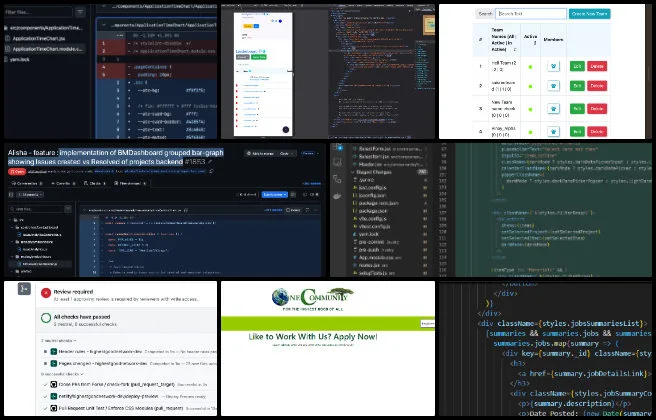This screenshot has width=656, height=420.
Task: Expand the neutral checks dropdown
Action: (58, 341)
